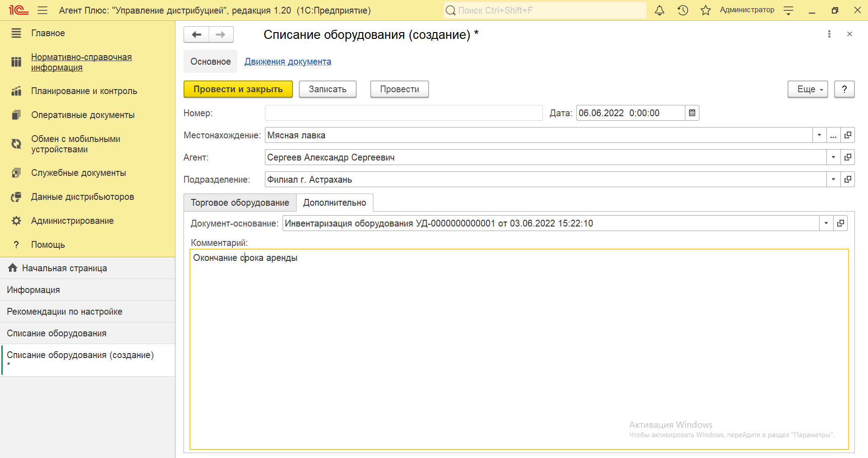Open favorites star icon

tap(705, 10)
